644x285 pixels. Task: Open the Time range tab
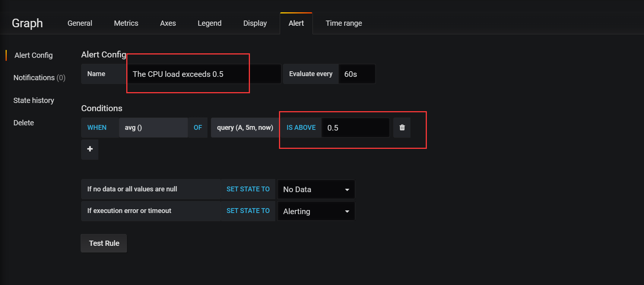[x=344, y=23]
